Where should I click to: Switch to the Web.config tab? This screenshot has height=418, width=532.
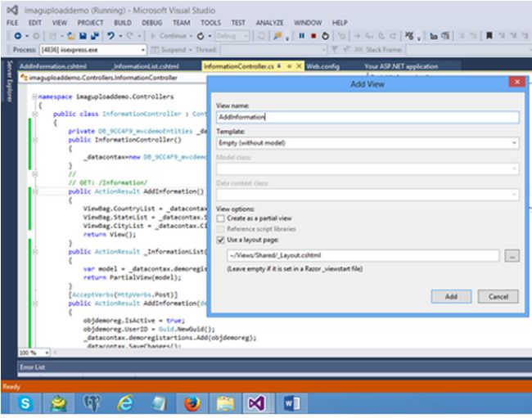click(323, 66)
